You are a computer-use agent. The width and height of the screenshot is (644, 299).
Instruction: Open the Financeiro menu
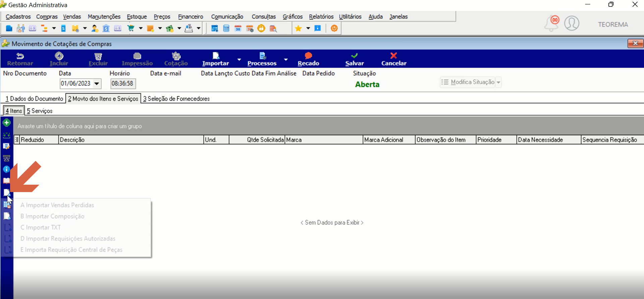tap(191, 17)
